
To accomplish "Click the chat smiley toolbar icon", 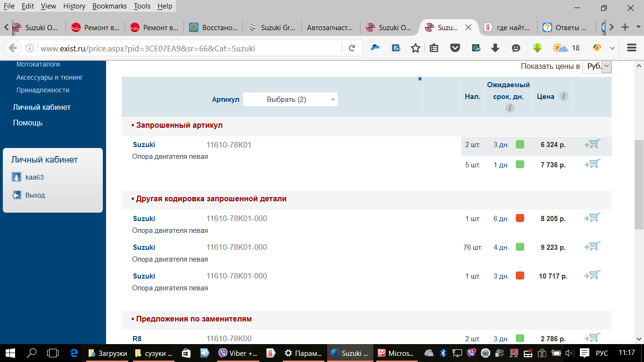I will click(516, 48).
